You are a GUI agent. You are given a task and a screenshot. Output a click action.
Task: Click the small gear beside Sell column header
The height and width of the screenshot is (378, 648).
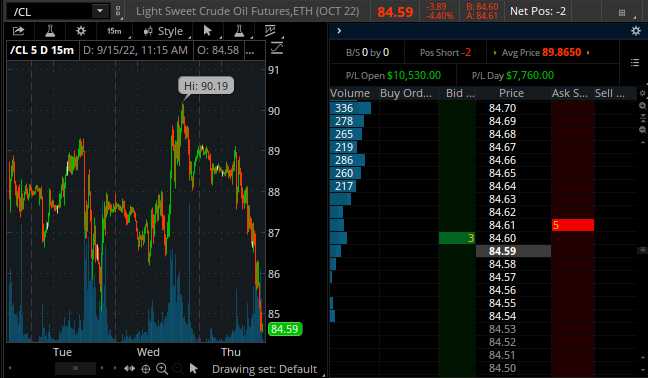(x=642, y=93)
